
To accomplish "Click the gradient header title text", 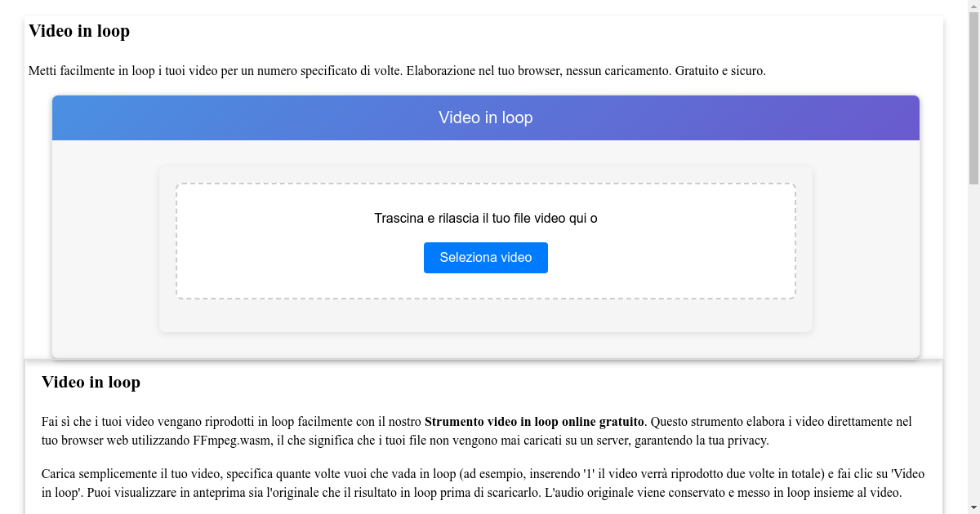I will (x=485, y=117).
